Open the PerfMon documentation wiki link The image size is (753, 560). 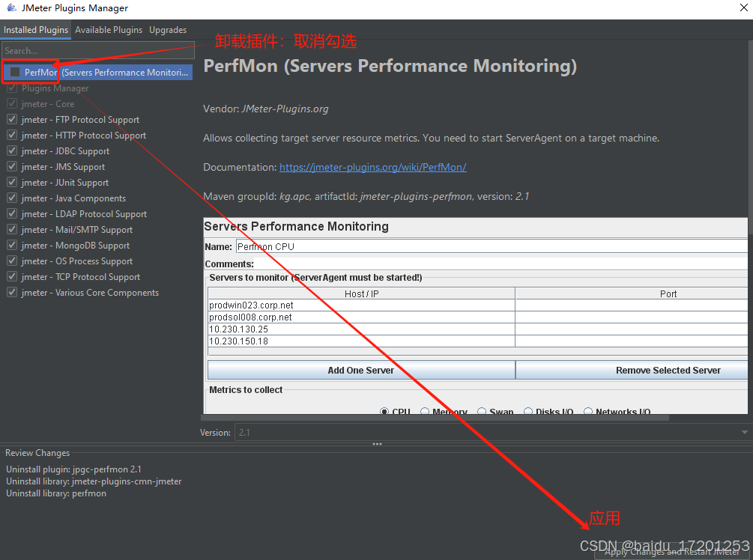pos(372,167)
